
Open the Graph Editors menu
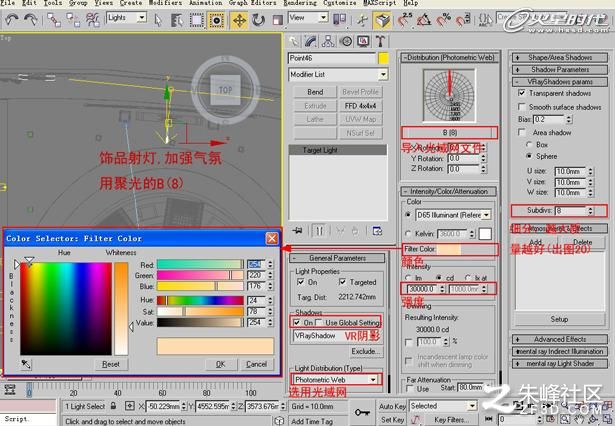click(x=253, y=3)
